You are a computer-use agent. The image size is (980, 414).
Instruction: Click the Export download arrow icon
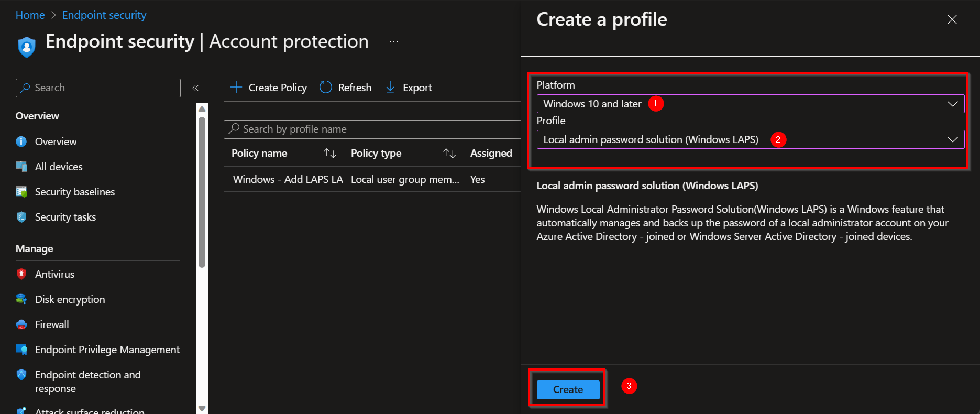click(390, 88)
